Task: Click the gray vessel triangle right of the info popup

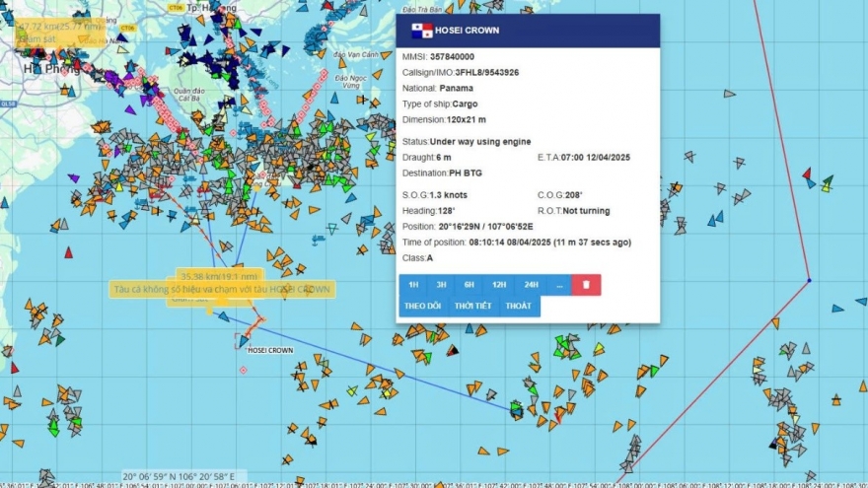Action: [729, 94]
